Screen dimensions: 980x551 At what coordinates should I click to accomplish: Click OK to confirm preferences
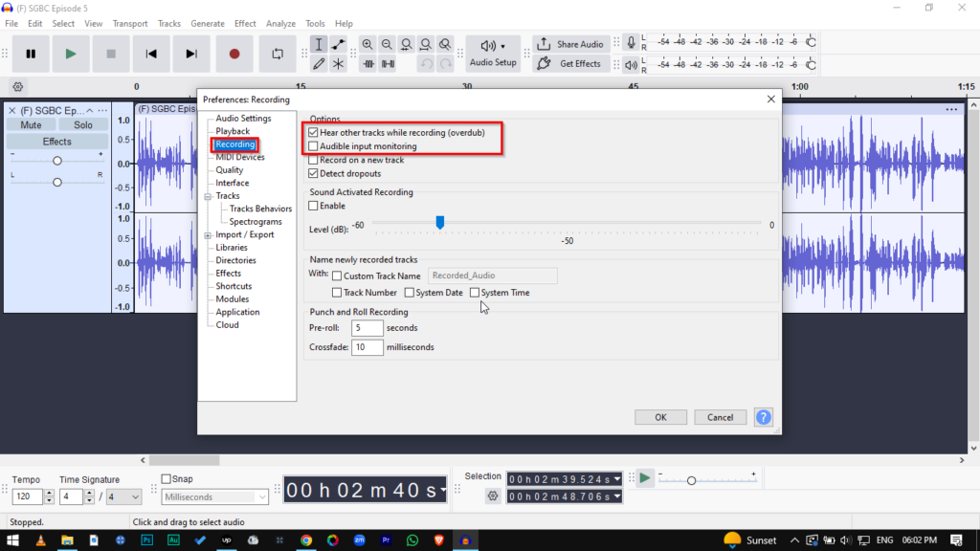660,417
